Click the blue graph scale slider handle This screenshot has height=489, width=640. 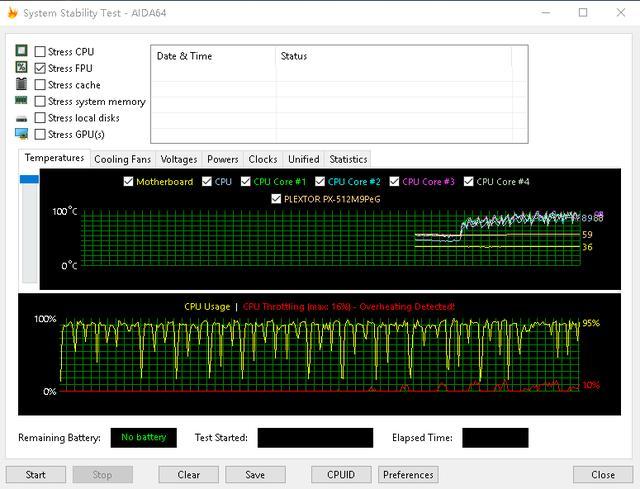pos(29,179)
